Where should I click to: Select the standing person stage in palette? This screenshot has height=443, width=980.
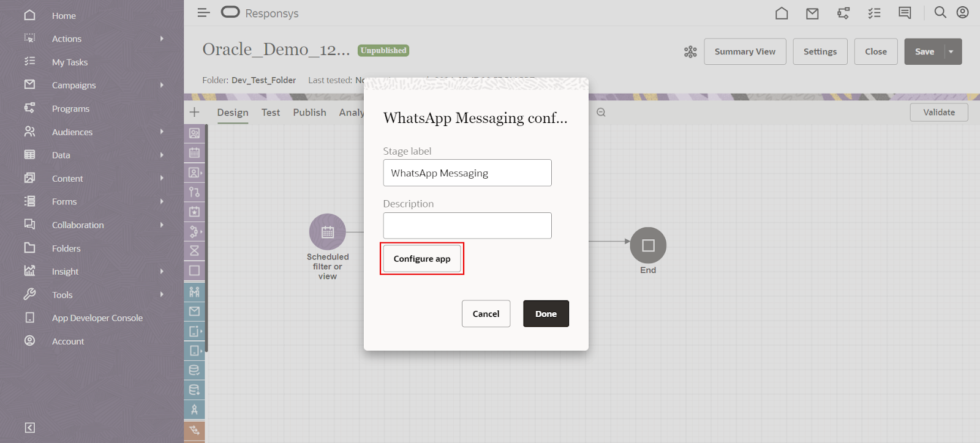tap(194, 409)
